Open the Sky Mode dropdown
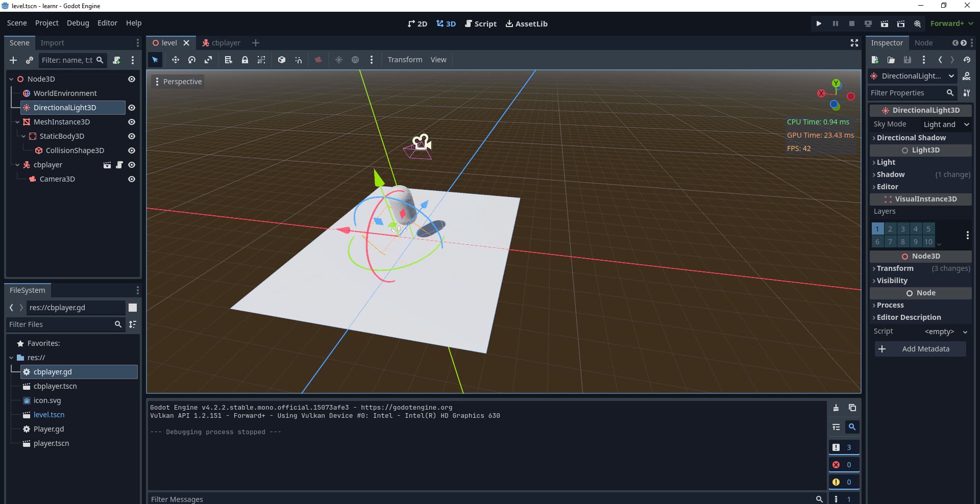 click(946, 124)
